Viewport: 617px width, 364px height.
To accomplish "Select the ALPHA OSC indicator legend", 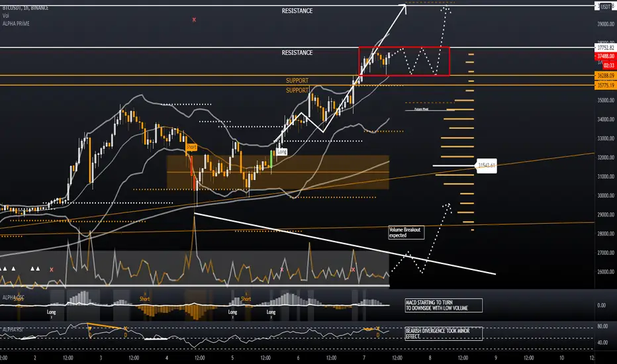I will click(x=13, y=298).
